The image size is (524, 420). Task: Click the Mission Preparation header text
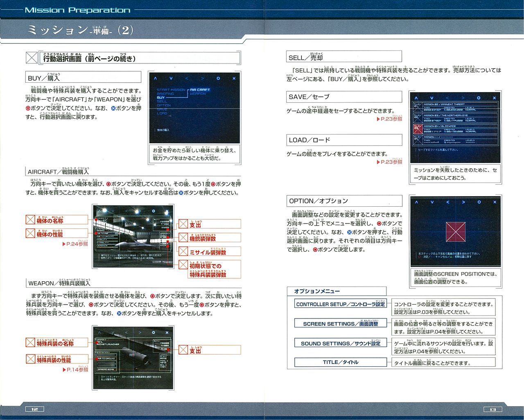pyautogui.click(x=77, y=10)
